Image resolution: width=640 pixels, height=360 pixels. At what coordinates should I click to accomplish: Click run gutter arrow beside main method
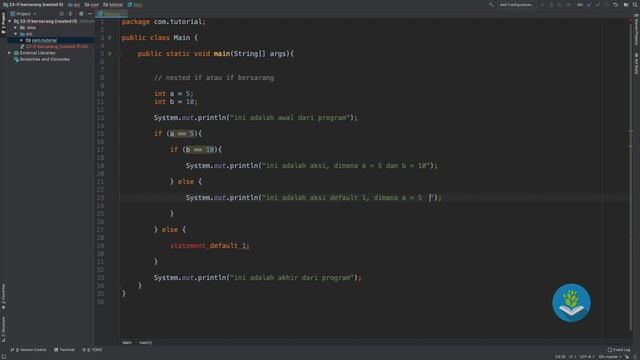[110, 53]
